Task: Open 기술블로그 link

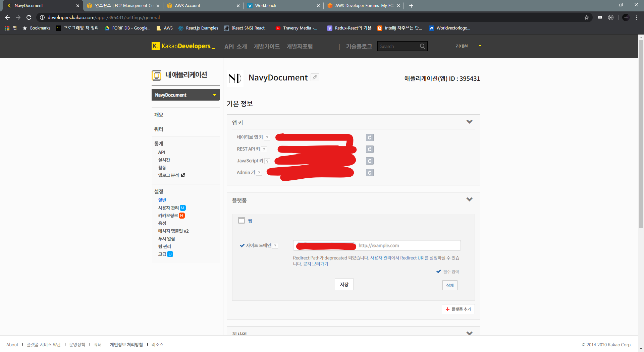Action: 359,47
